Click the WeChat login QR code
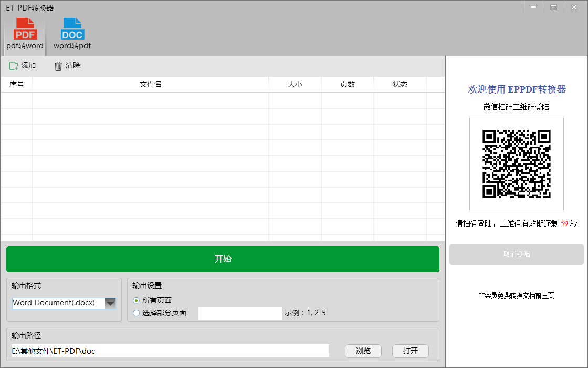 [x=516, y=163]
